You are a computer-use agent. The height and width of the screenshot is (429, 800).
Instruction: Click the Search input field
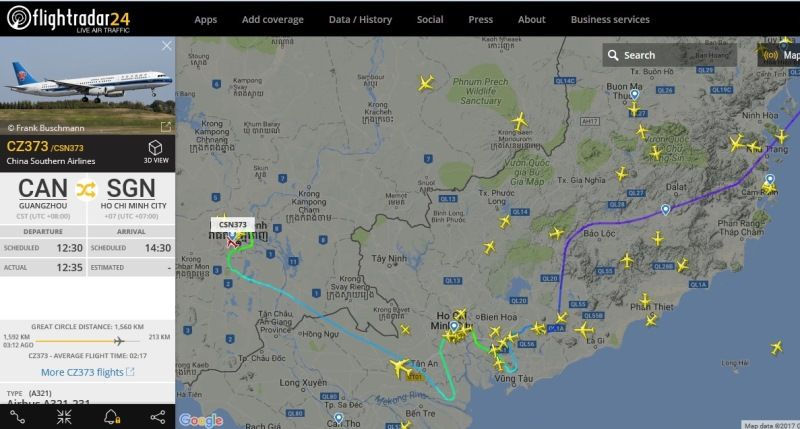click(x=669, y=55)
